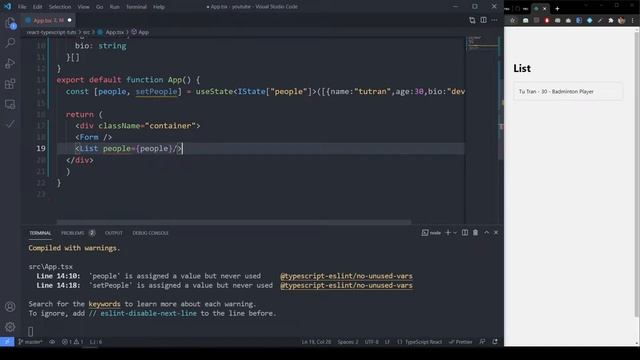Click the keywords link in terminal
The width and height of the screenshot is (640, 360).
click(x=104, y=304)
